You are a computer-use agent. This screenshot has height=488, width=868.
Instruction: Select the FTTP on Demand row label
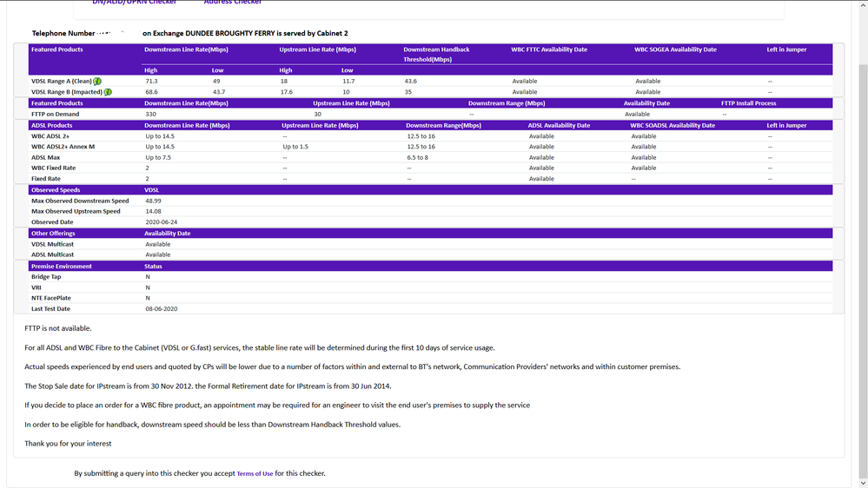tap(56, 114)
